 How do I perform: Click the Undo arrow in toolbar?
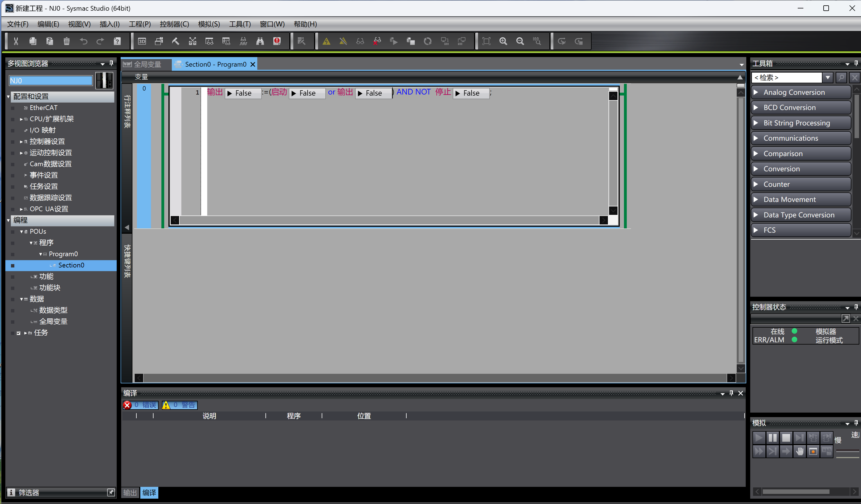pos(83,41)
